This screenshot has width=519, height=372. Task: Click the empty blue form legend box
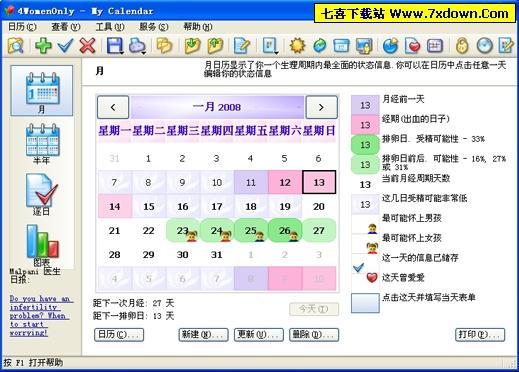click(x=365, y=303)
